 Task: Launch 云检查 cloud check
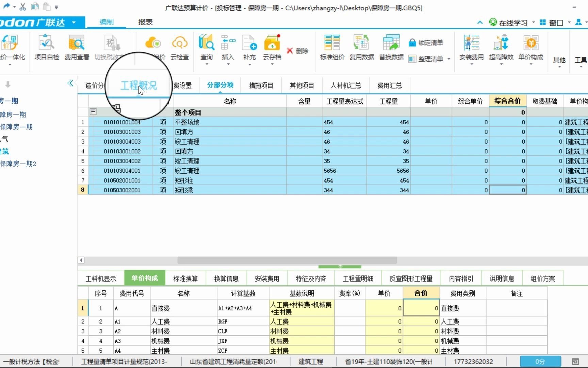pyautogui.click(x=179, y=48)
